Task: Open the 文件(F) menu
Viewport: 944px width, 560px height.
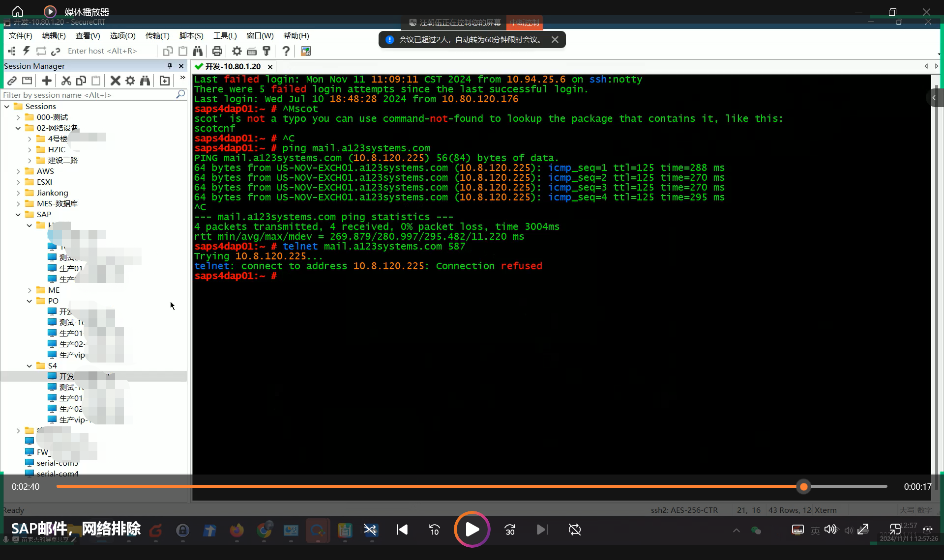Action: tap(21, 35)
